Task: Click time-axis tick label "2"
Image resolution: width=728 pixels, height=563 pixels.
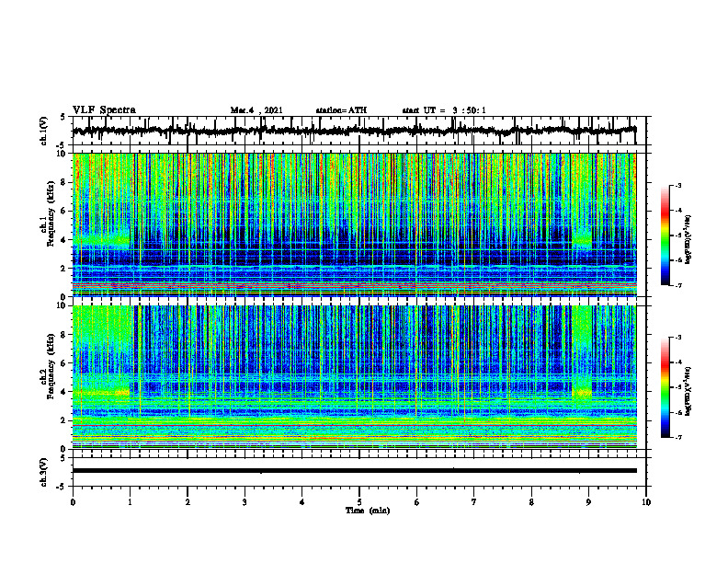Action: point(188,502)
